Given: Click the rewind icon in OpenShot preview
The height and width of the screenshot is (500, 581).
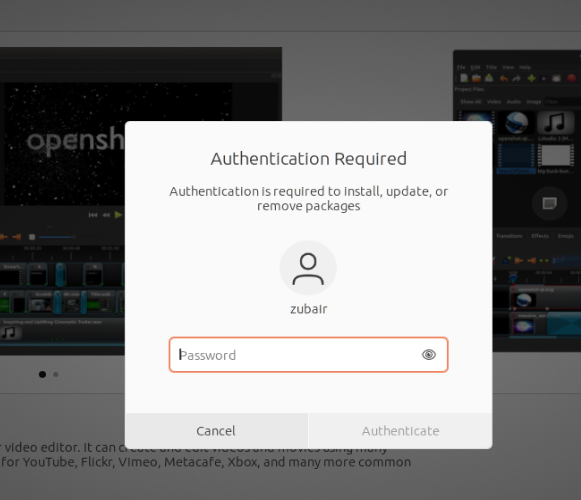Looking at the screenshot, I should [x=106, y=215].
